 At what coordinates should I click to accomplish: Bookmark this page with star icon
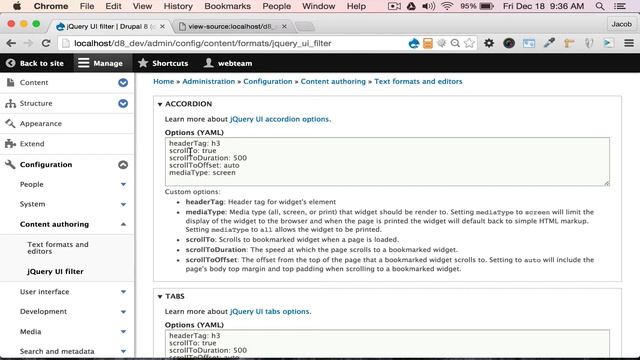469,43
